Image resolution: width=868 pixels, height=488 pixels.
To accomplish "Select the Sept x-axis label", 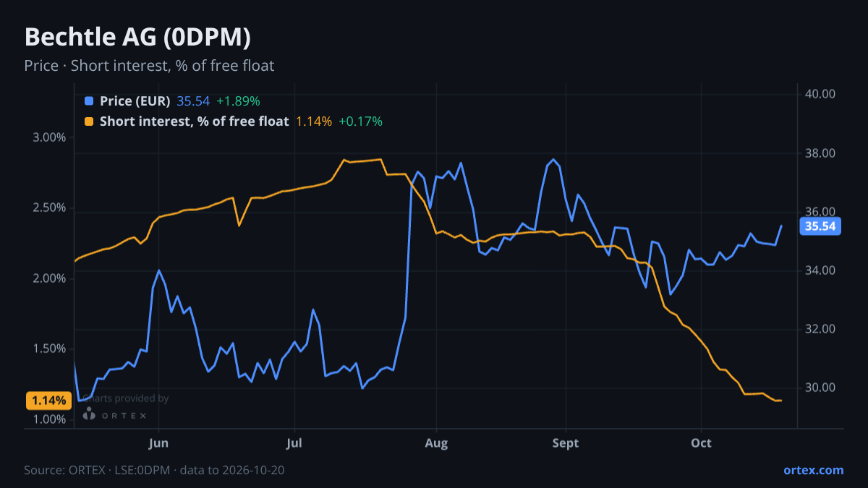I will click(566, 443).
